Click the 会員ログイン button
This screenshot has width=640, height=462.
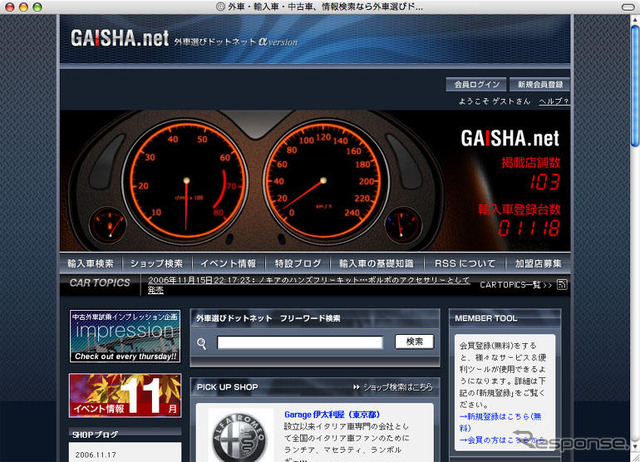476,84
